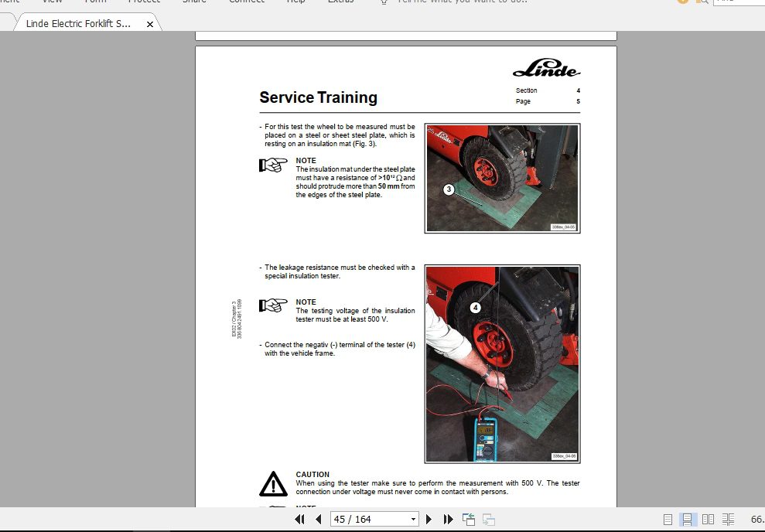
Task: Open the View menu
Action: (x=52, y=2)
